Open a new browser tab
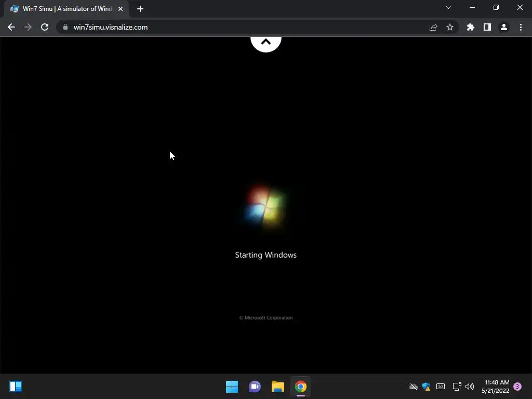Viewport: 532px width, 399px height. pyautogui.click(x=140, y=9)
